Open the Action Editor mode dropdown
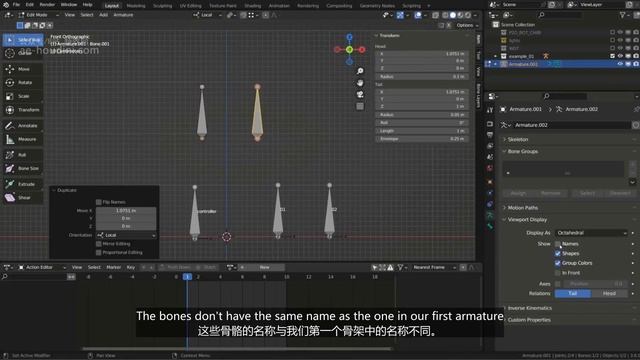The height and width of the screenshot is (360, 640). point(42,267)
